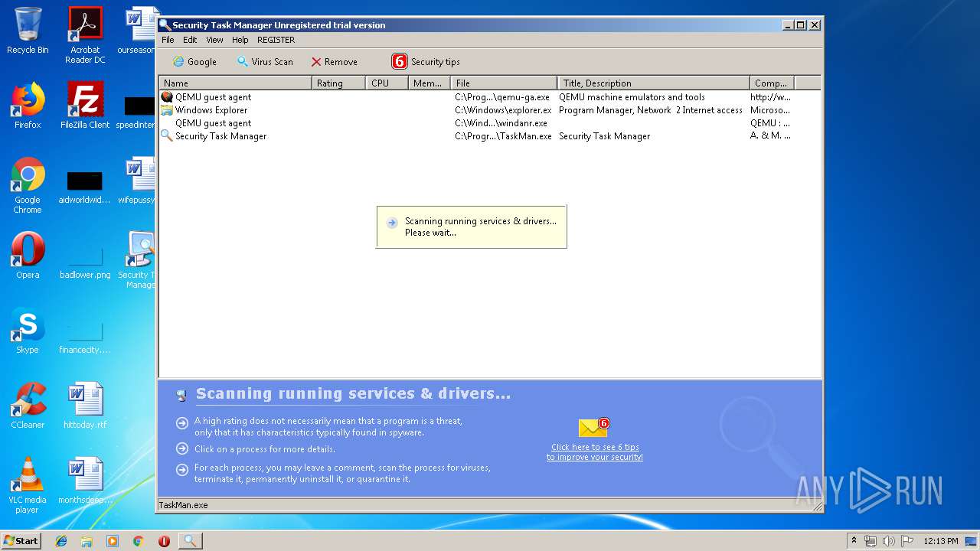Open Firefox desktop icon
Image resolution: width=980 pixels, height=551 pixels.
pos(28,106)
